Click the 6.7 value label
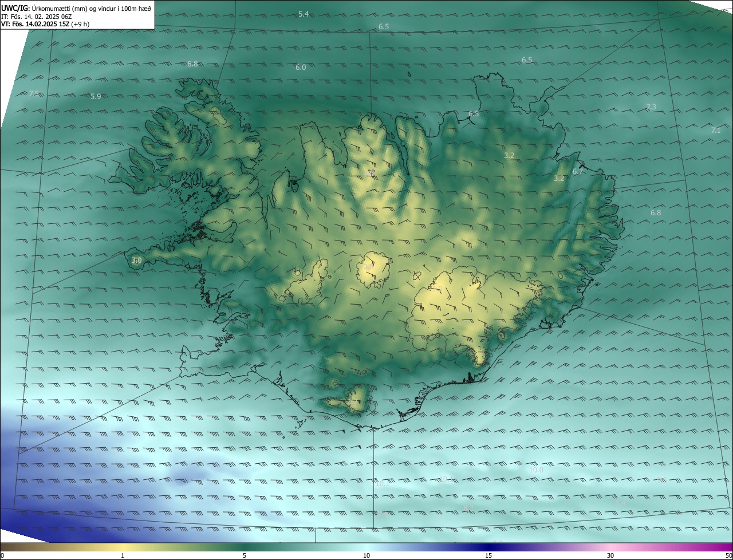The height and width of the screenshot is (560, 733). [578, 171]
